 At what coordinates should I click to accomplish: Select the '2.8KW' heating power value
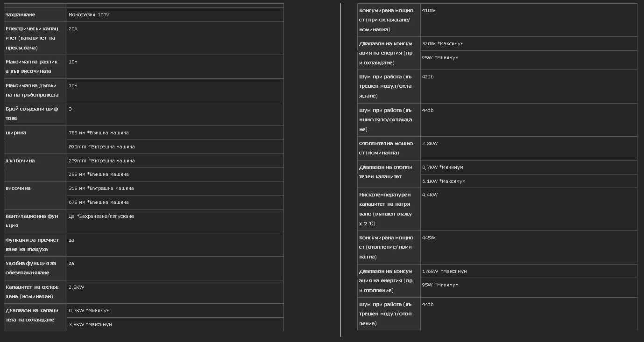[430, 143]
